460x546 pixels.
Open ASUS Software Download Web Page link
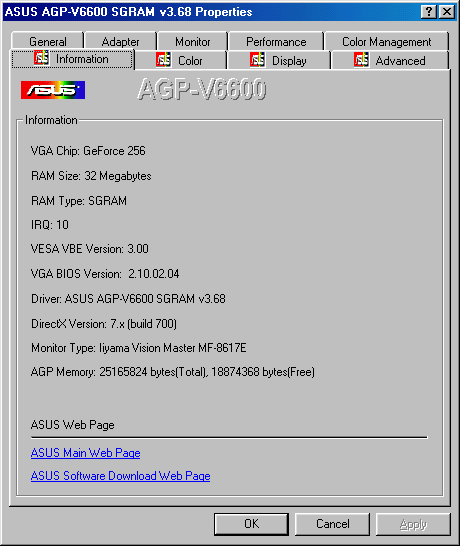pyautogui.click(x=120, y=476)
